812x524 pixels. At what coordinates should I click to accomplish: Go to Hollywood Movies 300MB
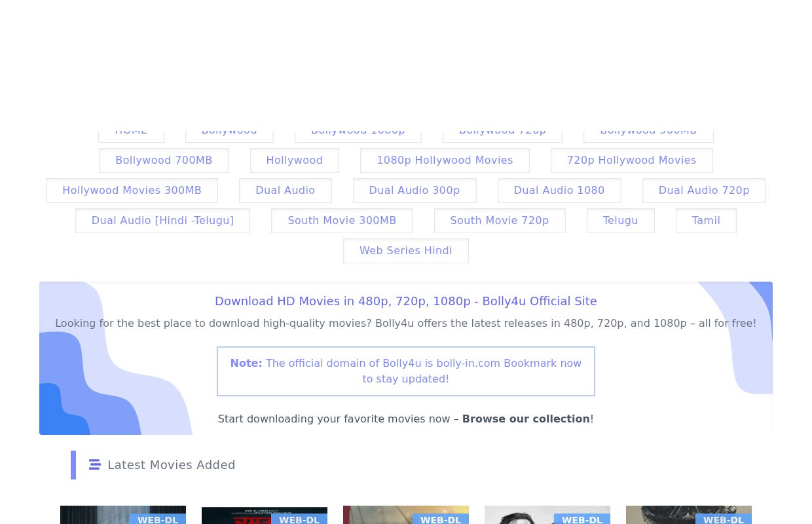(132, 191)
